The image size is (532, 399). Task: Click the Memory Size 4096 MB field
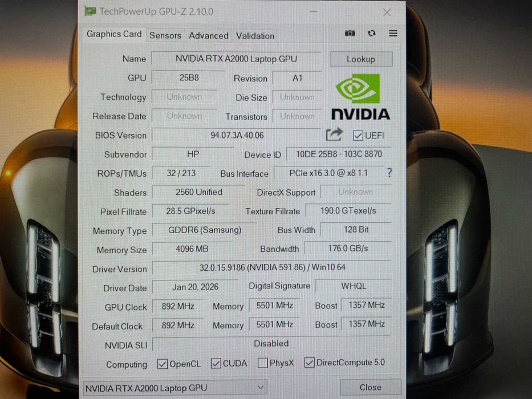pyautogui.click(x=192, y=249)
